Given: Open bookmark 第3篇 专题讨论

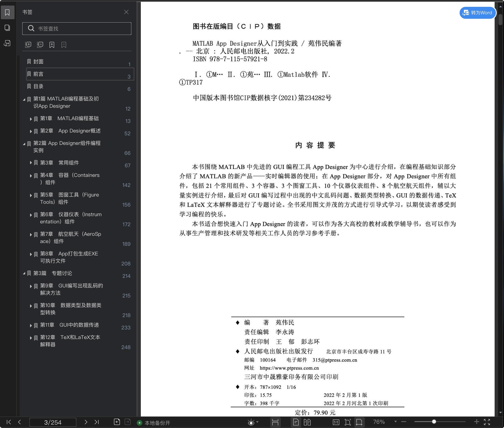Looking at the screenshot, I should [53, 273].
